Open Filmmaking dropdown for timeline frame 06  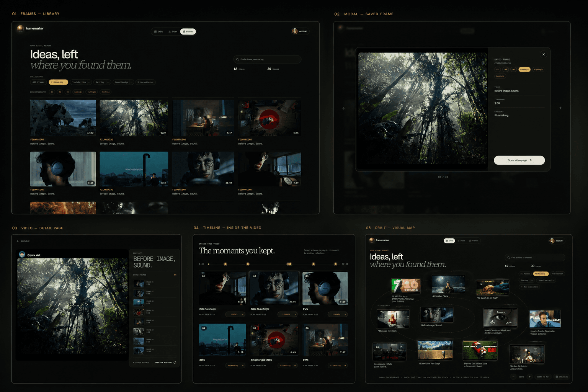tap(338, 366)
